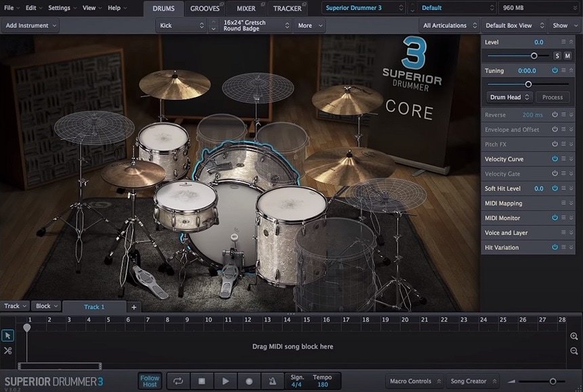Open the Superior Drummer 3 library dropdown

pyautogui.click(x=363, y=8)
